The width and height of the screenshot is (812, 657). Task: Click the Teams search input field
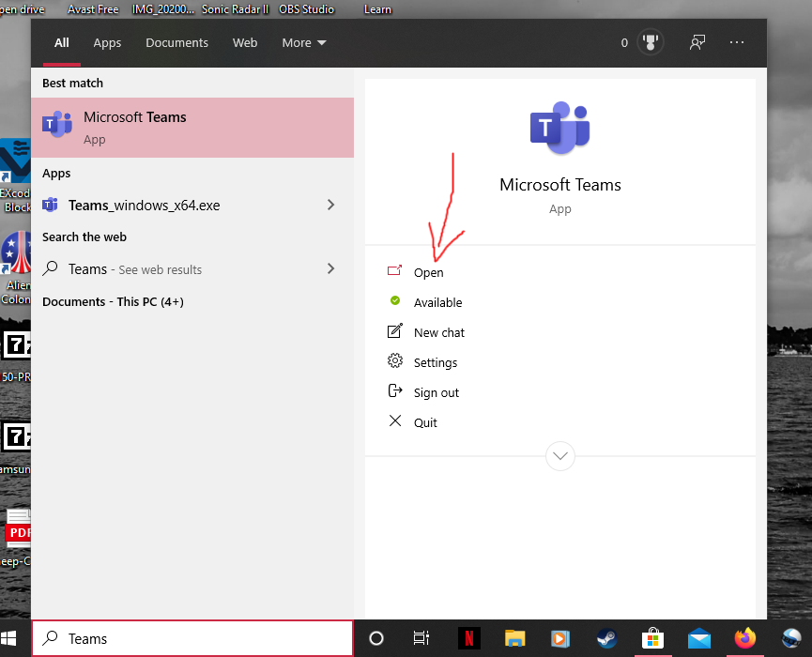[192, 638]
